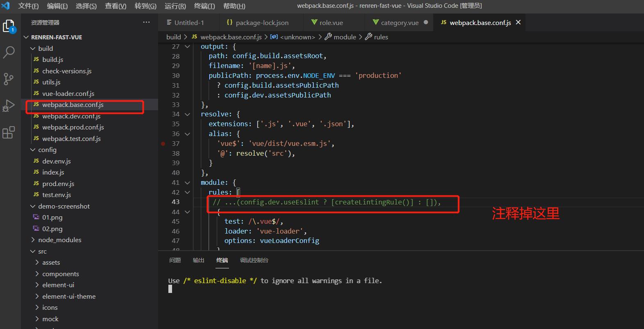Open the Run and Debug view

pyautogui.click(x=9, y=106)
